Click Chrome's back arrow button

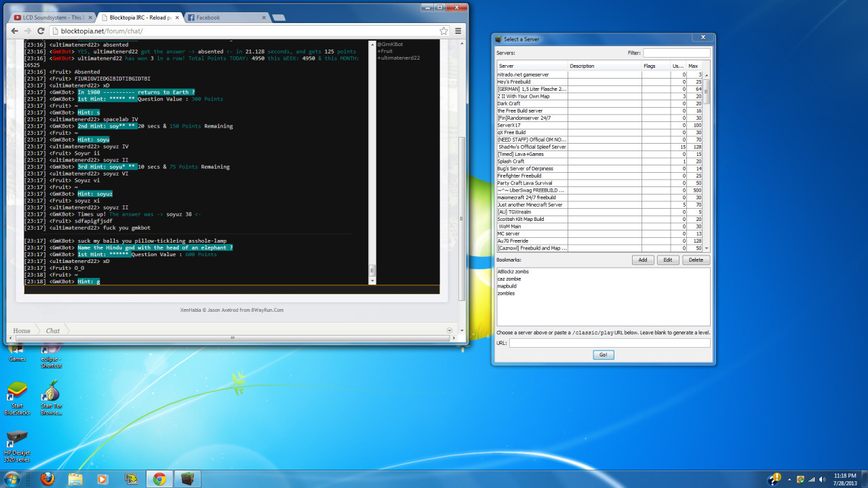[x=15, y=31]
